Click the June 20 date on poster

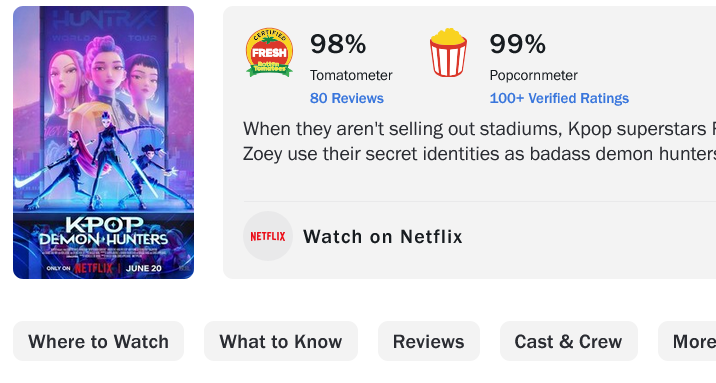(x=143, y=268)
